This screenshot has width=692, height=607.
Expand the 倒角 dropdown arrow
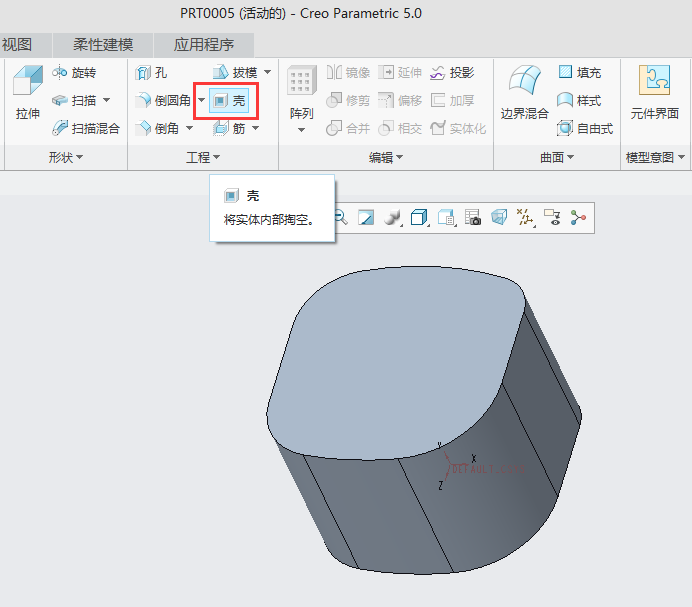coord(189,128)
